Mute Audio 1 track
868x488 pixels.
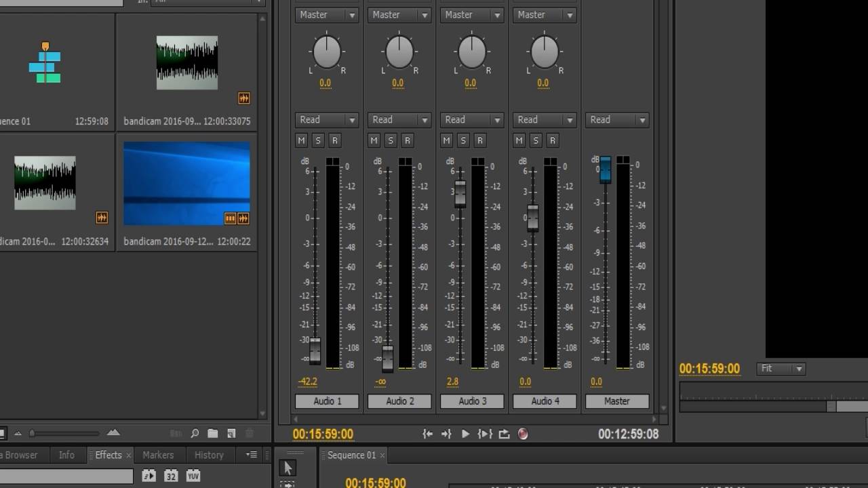[302, 140]
